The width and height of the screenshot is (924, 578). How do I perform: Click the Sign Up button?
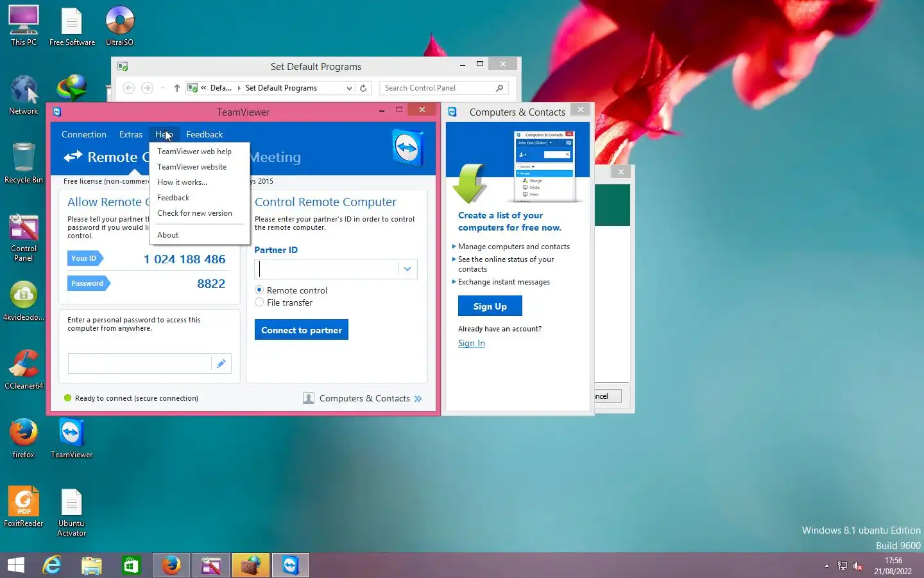(490, 306)
